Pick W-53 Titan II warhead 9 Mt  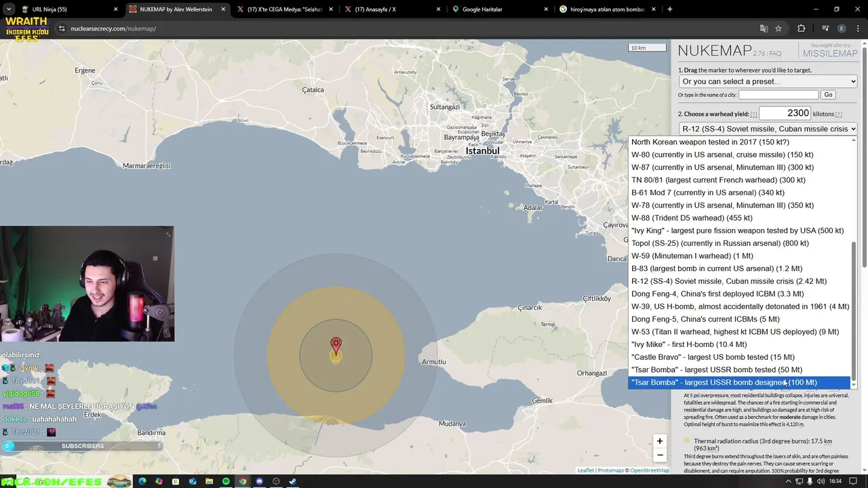click(738, 331)
